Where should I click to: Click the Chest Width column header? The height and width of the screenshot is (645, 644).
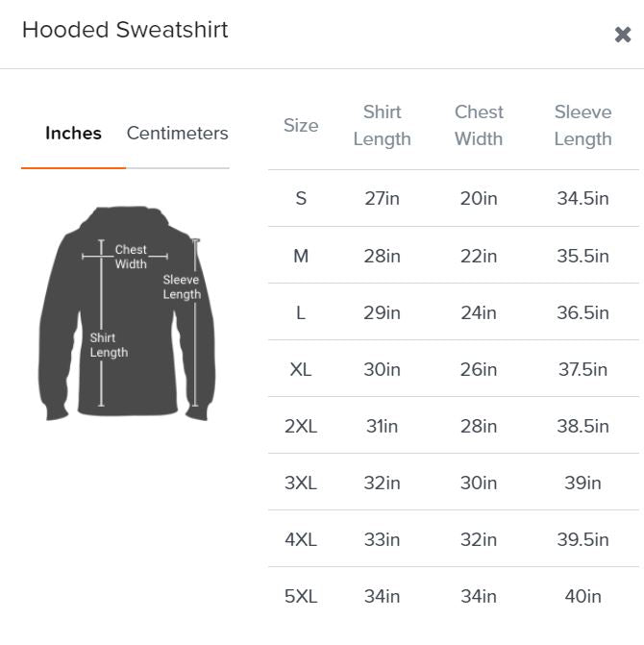tap(479, 125)
